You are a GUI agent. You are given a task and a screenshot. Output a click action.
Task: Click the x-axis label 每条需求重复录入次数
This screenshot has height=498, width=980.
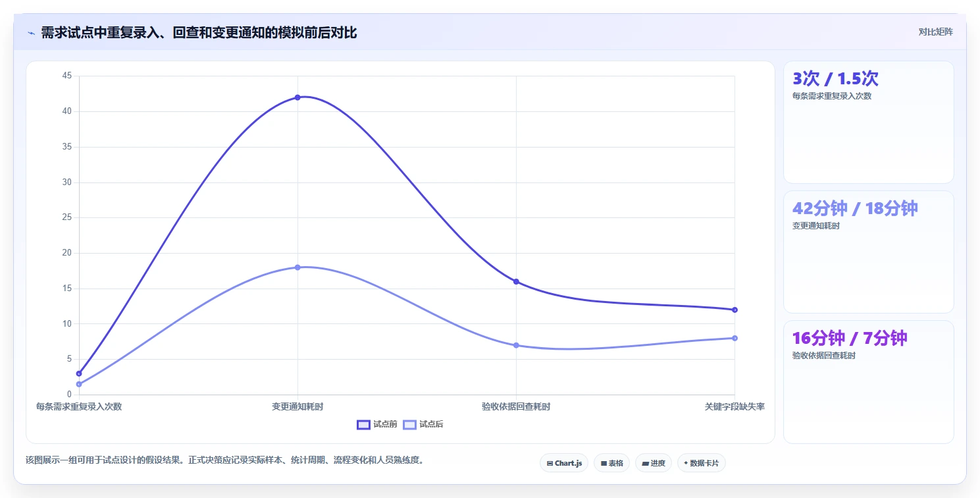click(x=79, y=406)
